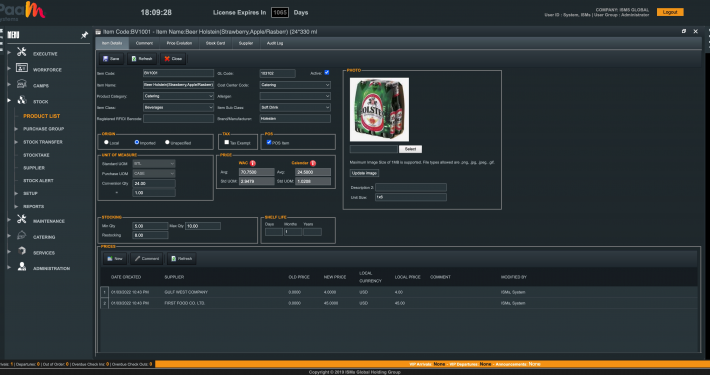Open the Purchase UOM dropdown
The width and height of the screenshot is (710, 375).
pyautogui.click(x=154, y=173)
